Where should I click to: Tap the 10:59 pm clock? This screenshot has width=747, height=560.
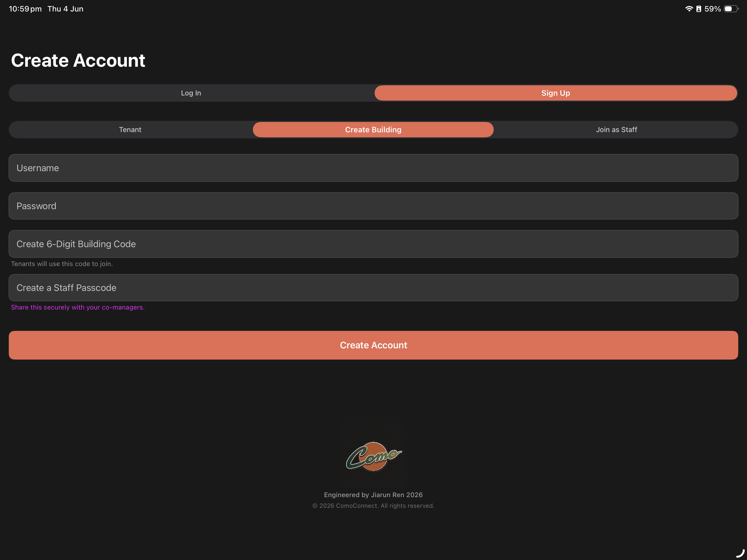(x=25, y=9)
